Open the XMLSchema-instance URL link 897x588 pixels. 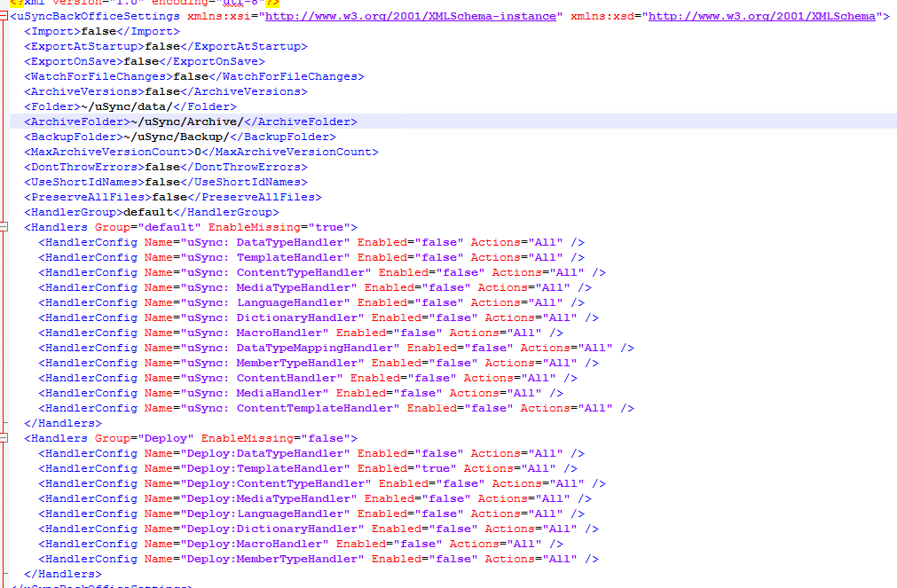point(411,16)
